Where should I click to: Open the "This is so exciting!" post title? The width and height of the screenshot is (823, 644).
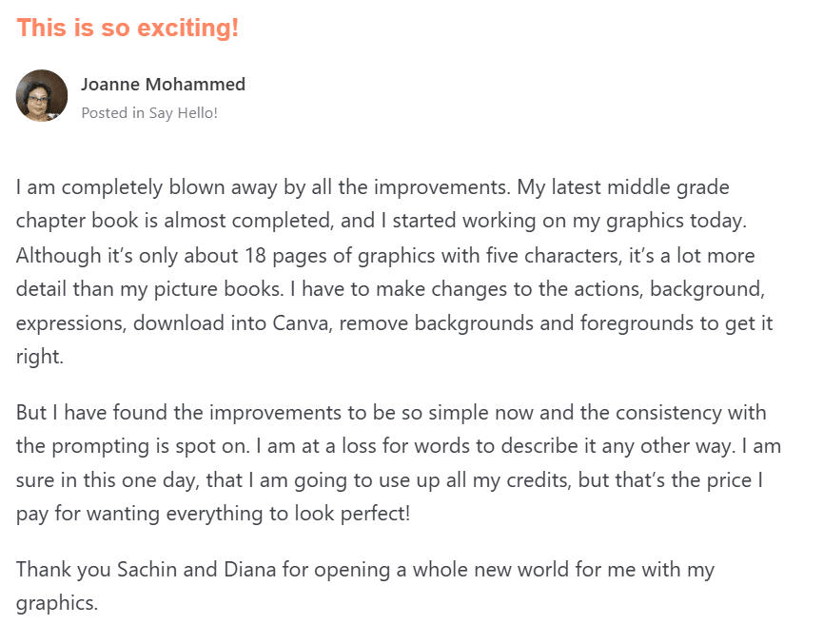coord(127,28)
